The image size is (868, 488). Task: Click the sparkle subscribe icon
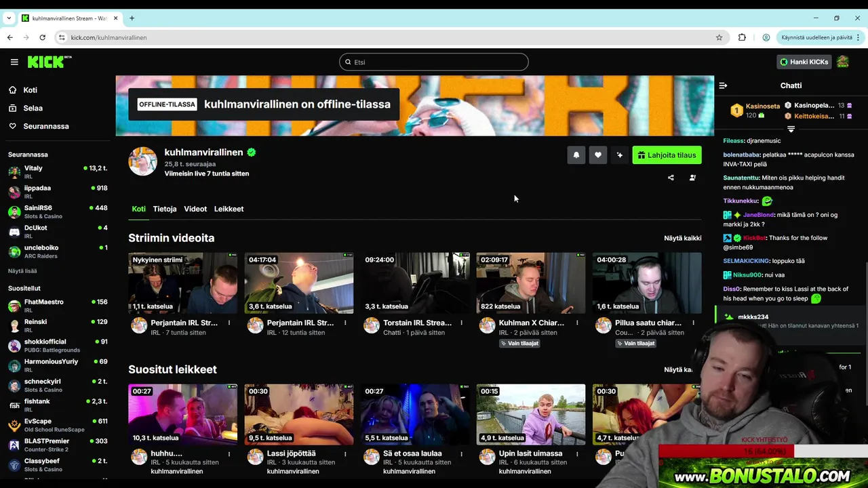(620, 155)
